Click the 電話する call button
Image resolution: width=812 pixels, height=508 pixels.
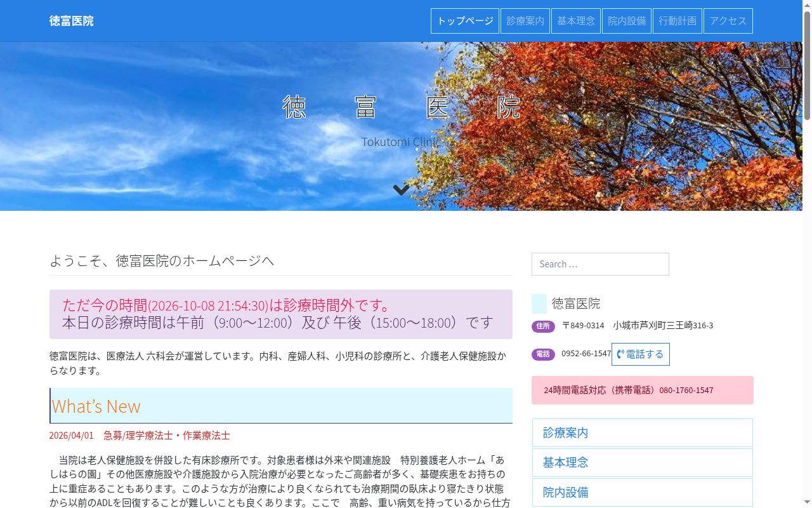point(640,354)
